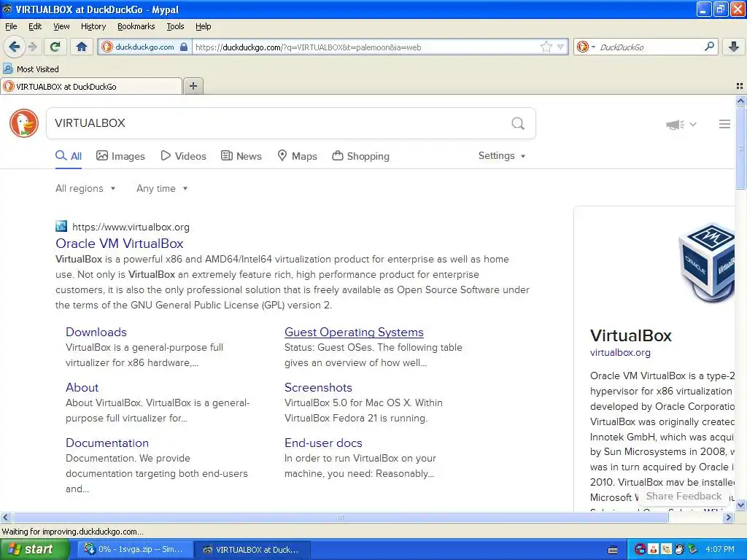Open the Downloads sitelink
747x560 pixels.
96,332
